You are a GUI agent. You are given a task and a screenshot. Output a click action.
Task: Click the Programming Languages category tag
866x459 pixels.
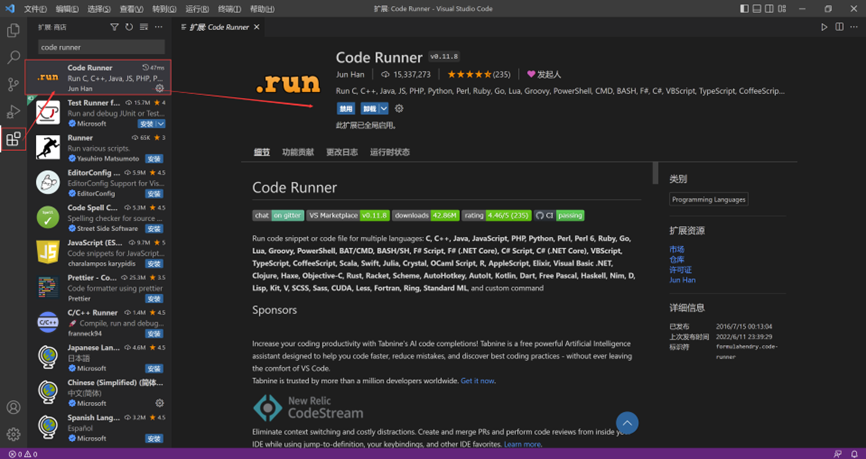709,199
